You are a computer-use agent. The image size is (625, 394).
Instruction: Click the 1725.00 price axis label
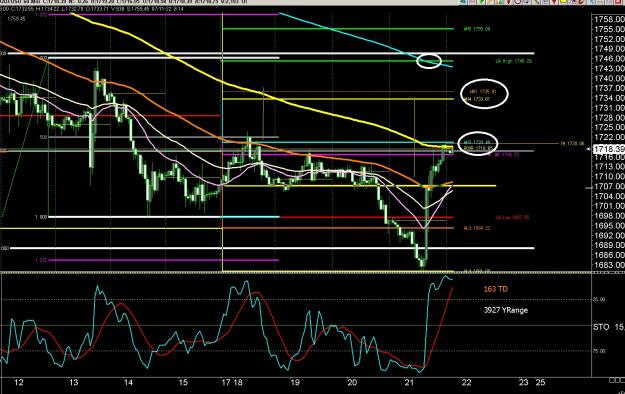pos(609,127)
